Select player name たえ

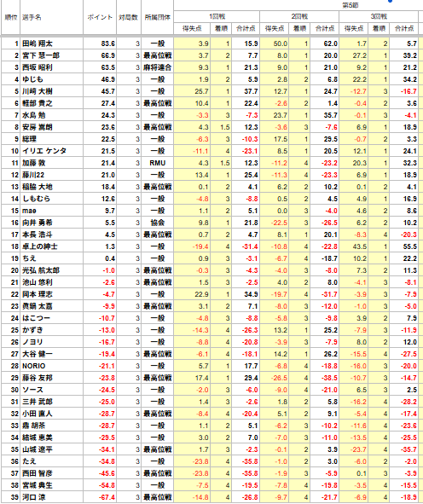pos(29,461)
